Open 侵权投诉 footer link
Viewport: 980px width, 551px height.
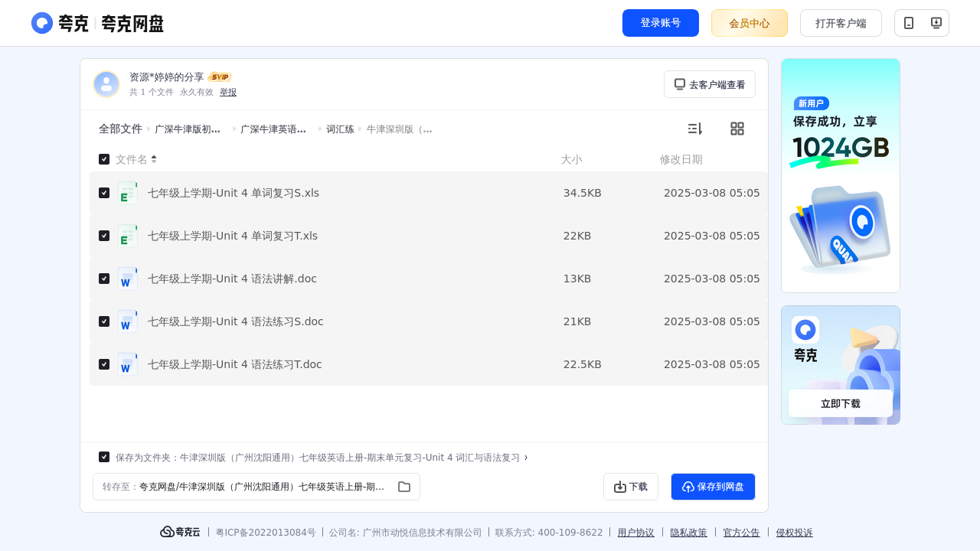click(x=795, y=533)
